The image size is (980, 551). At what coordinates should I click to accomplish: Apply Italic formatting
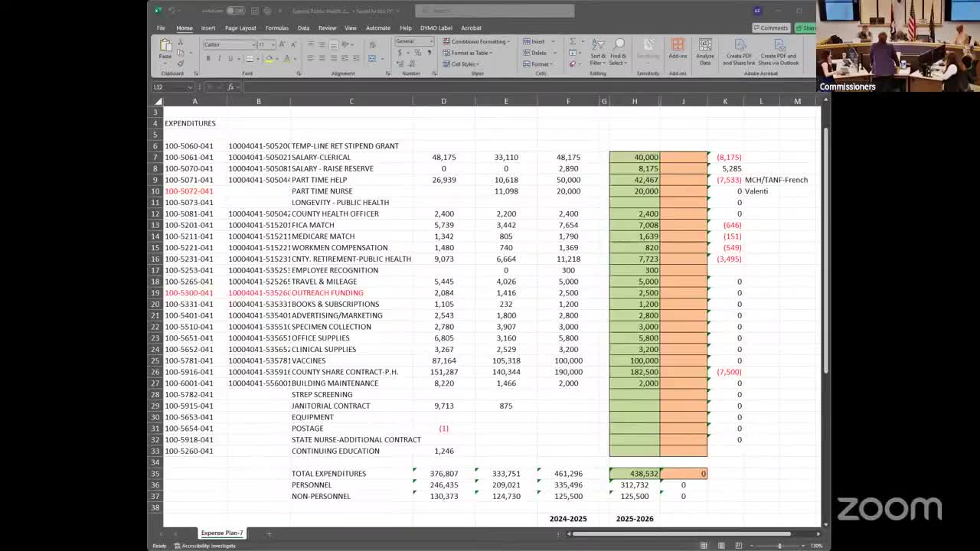[219, 58]
